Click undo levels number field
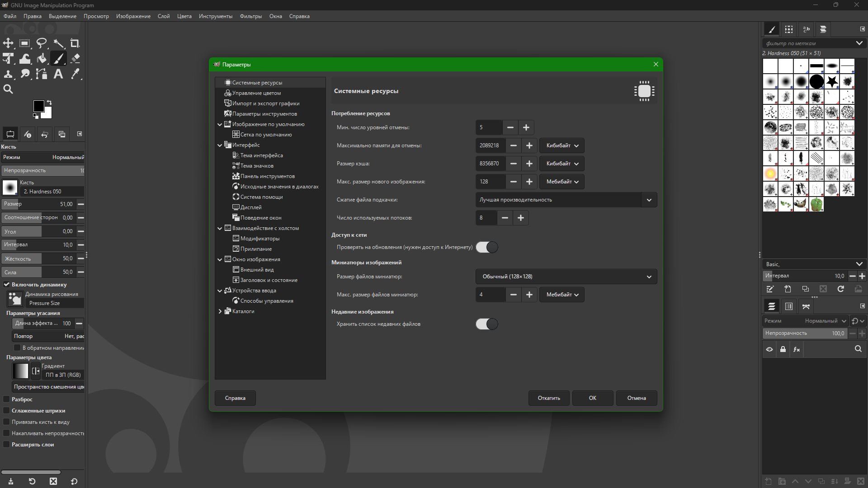Image resolution: width=868 pixels, height=488 pixels. [x=489, y=127]
